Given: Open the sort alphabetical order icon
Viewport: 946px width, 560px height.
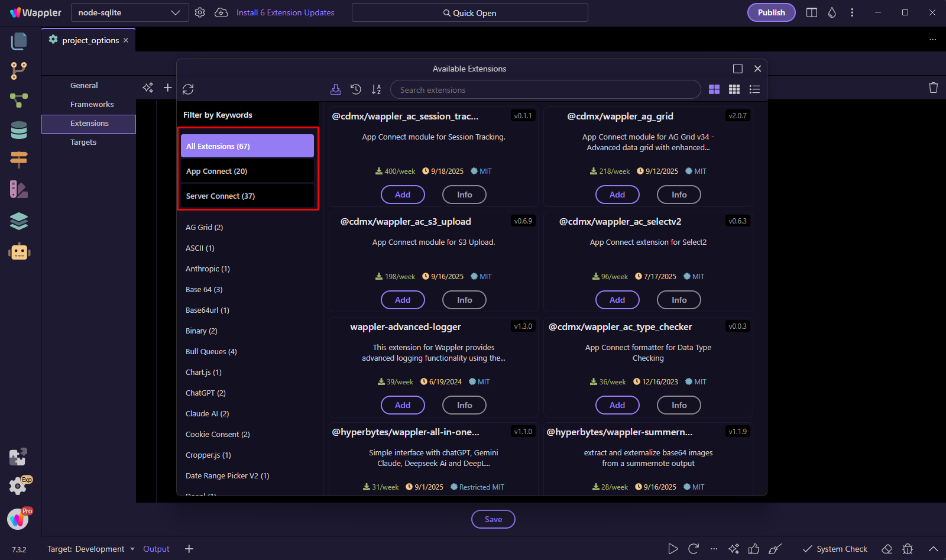Looking at the screenshot, I should [376, 89].
